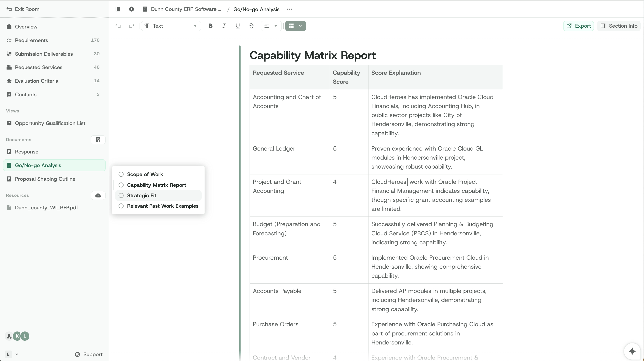Screen dimensions: 644x361
Task: Click the add collaborator icon
Action: [9, 336]
